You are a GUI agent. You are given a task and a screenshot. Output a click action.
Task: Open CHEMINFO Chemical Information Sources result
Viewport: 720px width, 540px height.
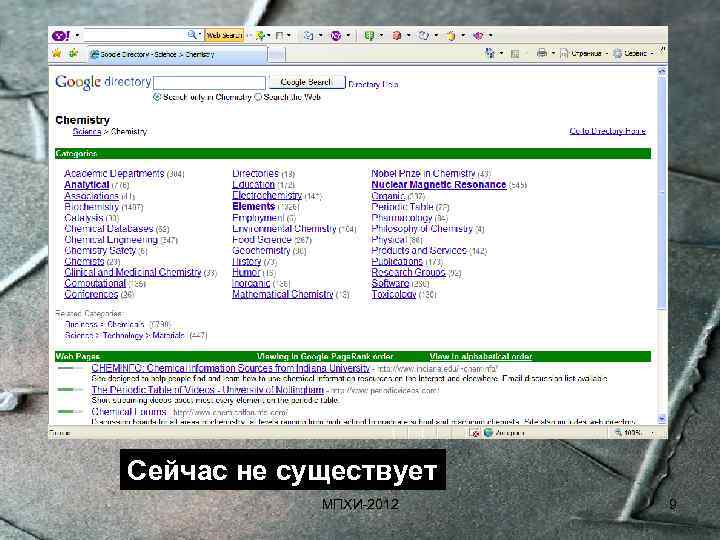click(230, 368)
